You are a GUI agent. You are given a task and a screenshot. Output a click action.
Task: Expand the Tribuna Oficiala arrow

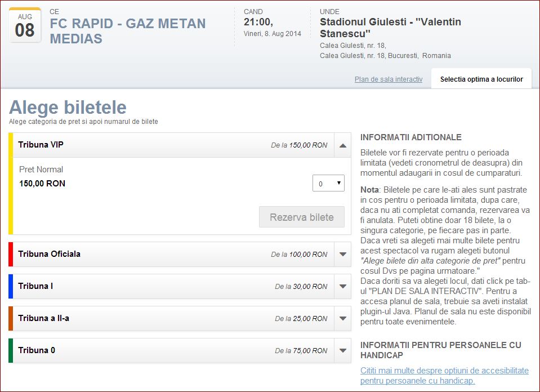(343, 254)
